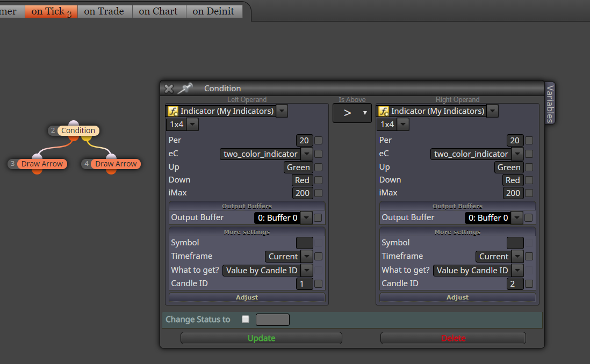Click the green Update button
Screen dimensions: 590x364
pos(261,338)
